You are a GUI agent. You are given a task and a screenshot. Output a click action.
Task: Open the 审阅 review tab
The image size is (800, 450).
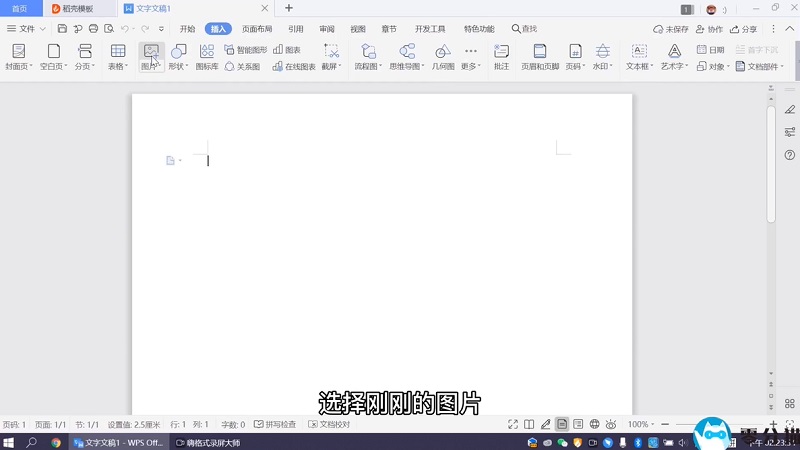click(327, 29)
